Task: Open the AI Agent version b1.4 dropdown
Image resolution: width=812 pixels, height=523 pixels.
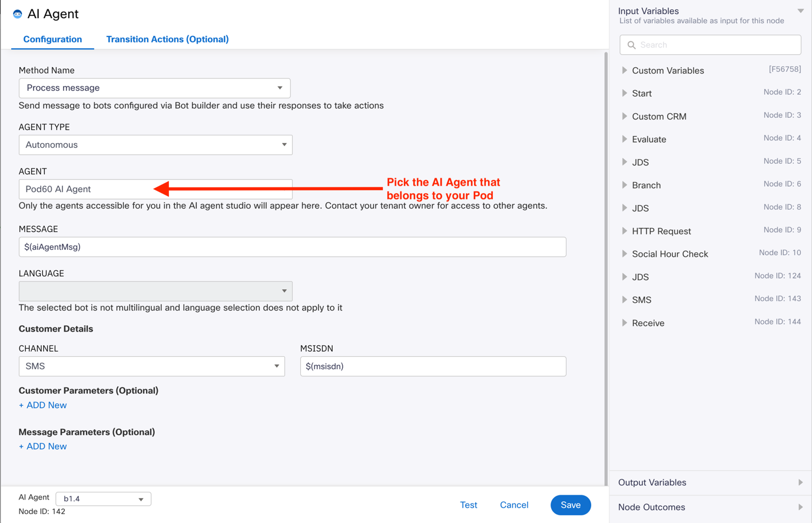Action: coord(103,499)
